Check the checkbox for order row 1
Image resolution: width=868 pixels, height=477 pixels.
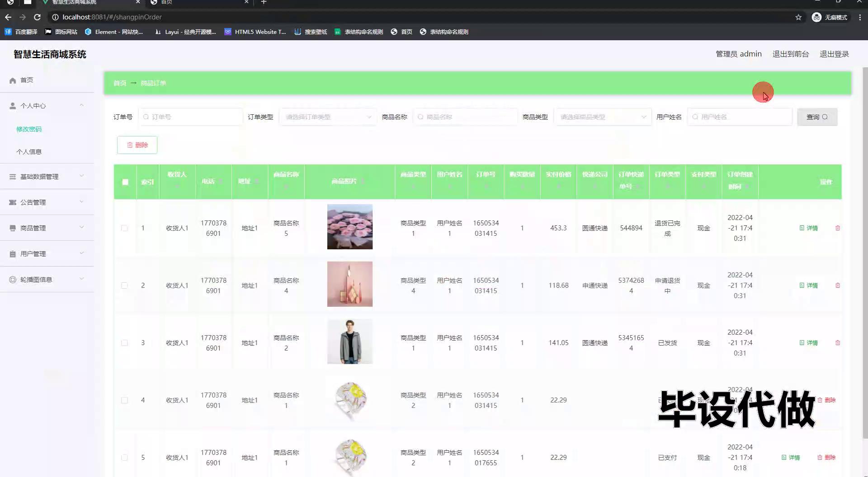tap(124, 228)
